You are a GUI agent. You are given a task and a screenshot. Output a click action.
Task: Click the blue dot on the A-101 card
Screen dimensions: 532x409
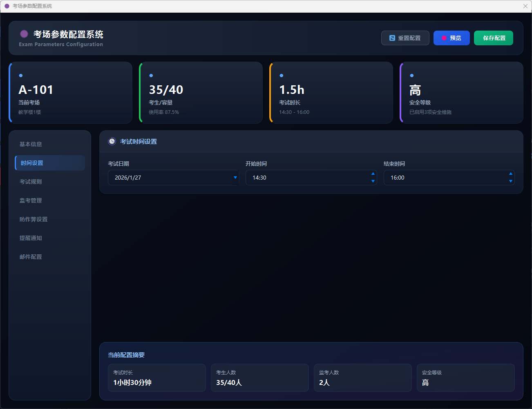coord(21,76)
